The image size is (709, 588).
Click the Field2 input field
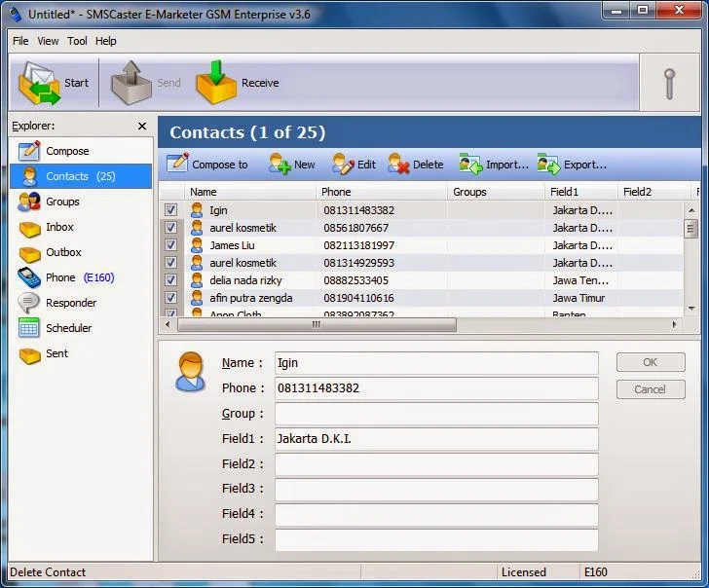point(436,464)
